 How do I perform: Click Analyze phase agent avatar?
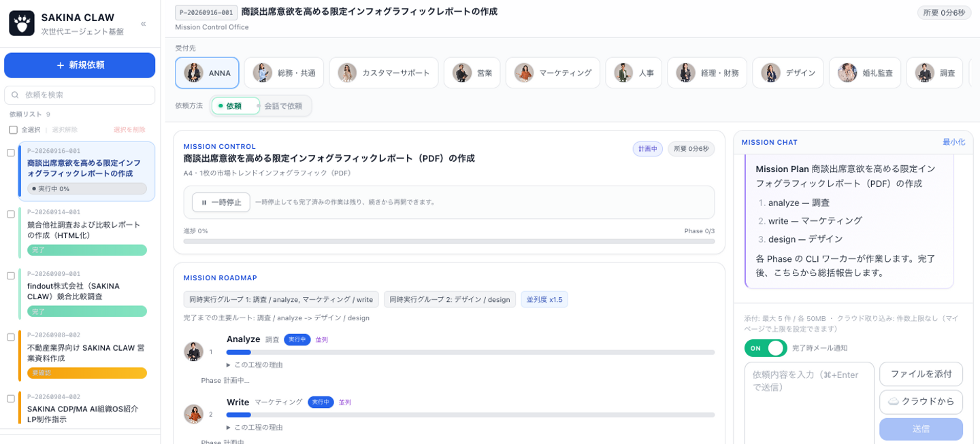[193, 352]
